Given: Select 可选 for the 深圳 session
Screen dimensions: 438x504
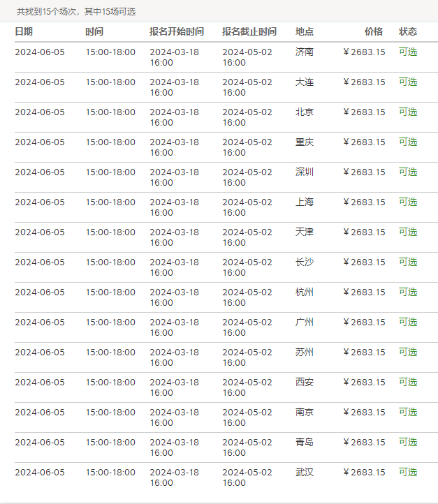Looking at the screenshot, I should [x=407, y=172].
